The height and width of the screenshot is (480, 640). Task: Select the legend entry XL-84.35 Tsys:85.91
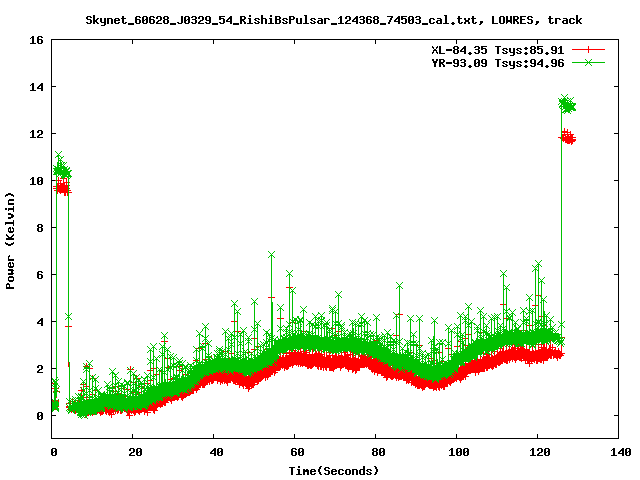pyautogui.click(x=498, y=50)
